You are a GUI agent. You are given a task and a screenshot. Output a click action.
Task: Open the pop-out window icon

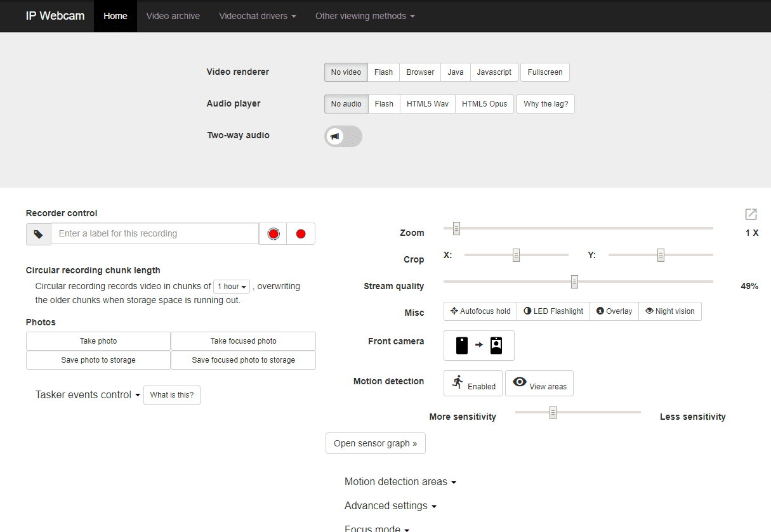click(x=751, y=214)
